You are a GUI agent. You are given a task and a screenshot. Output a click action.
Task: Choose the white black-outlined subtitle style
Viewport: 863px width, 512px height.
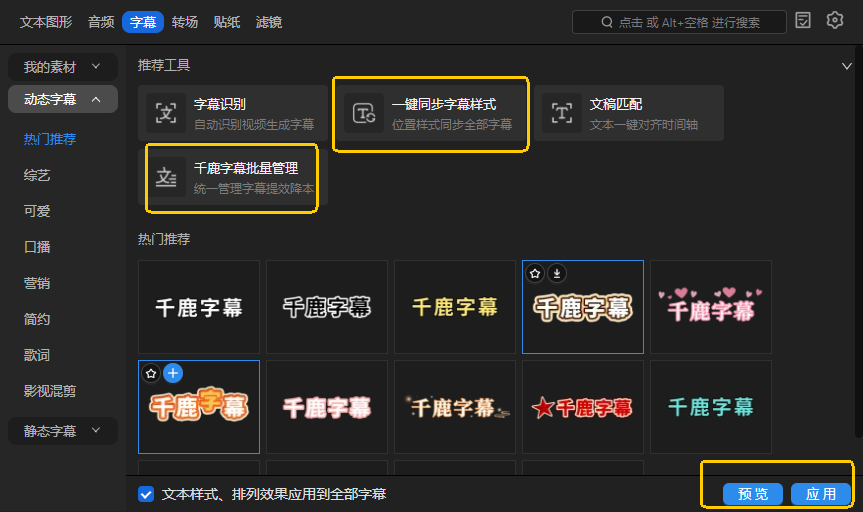click(327, 307)
